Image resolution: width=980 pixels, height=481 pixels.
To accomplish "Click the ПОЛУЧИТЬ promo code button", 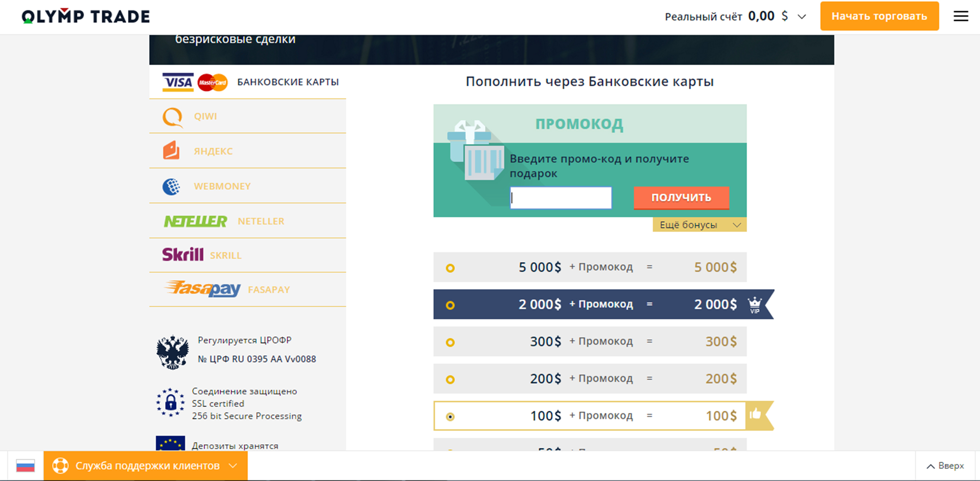I will (x=681, y=198).
